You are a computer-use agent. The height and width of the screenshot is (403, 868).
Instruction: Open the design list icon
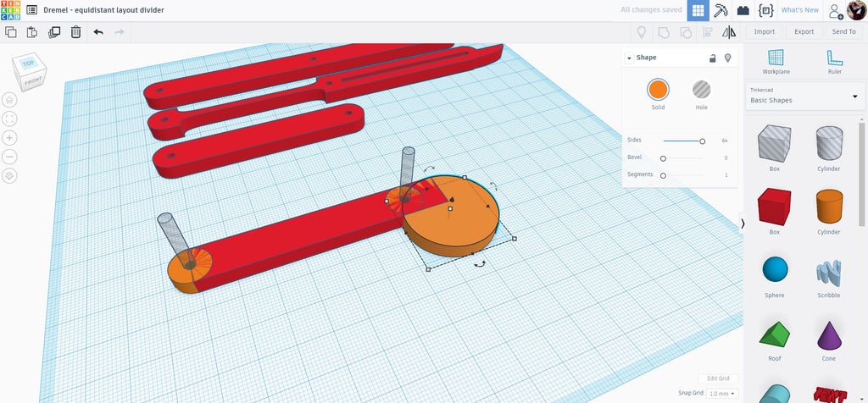click(32, 10)
